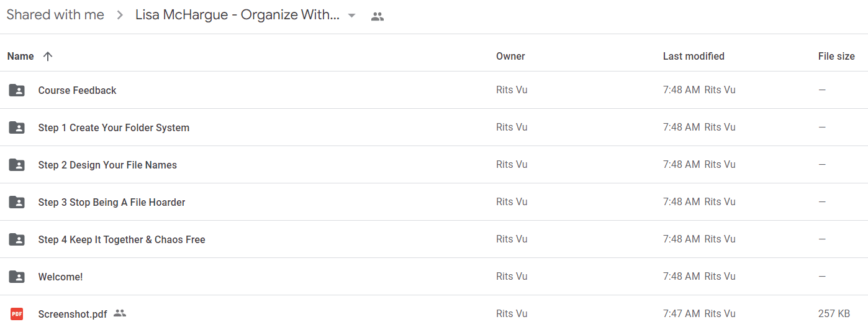
Task: Click the Owner column header
Action: click(510, 56)
